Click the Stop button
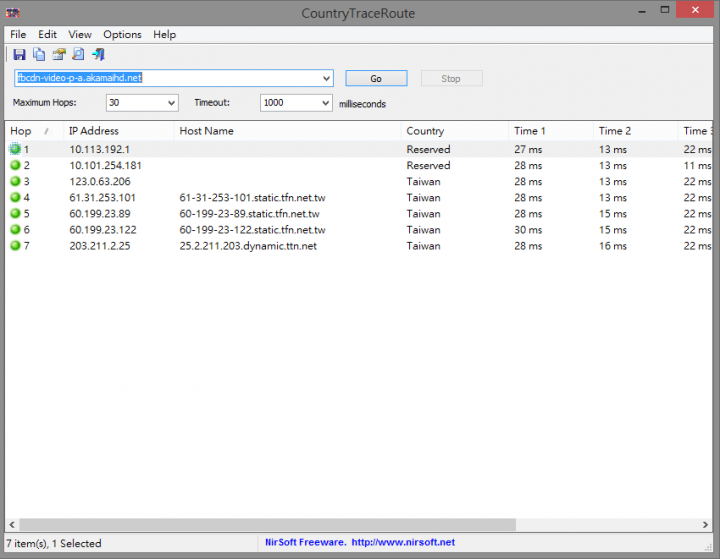720x559 pixels. coord(451,79)
